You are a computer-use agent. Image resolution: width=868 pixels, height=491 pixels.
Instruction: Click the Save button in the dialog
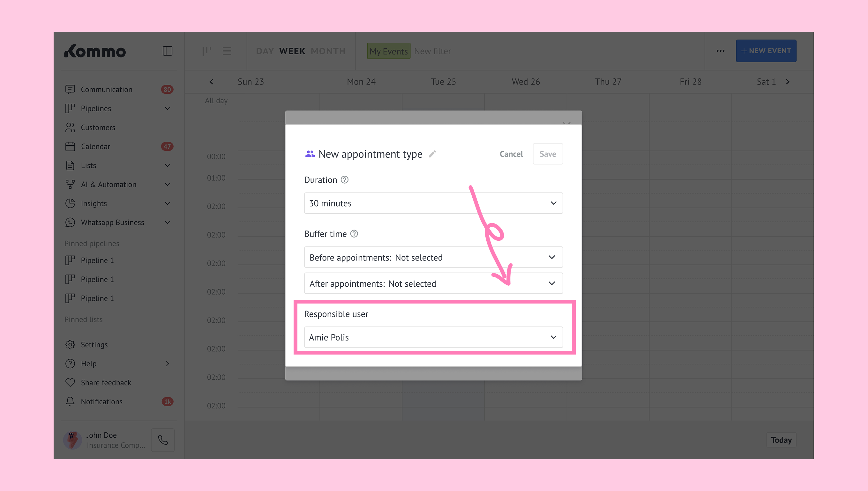click(x=547, y=154)
